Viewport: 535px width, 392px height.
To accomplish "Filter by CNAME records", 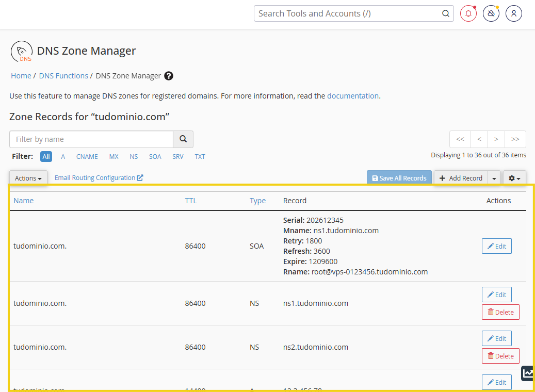I will click(87, 157).
